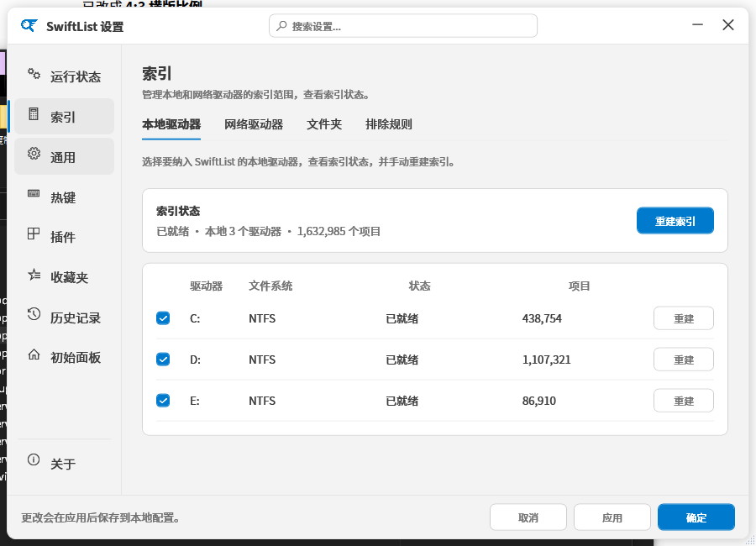Focus the 搜索设置 search field

[403, 25]
